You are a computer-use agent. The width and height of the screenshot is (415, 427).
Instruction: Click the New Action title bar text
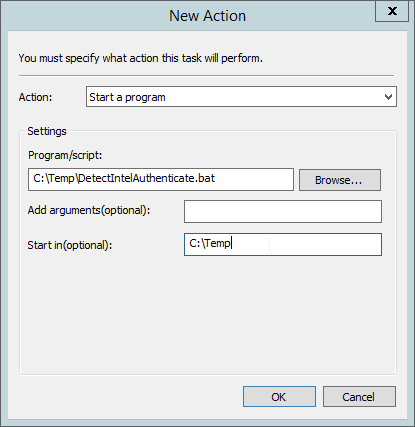coord(207,16)
